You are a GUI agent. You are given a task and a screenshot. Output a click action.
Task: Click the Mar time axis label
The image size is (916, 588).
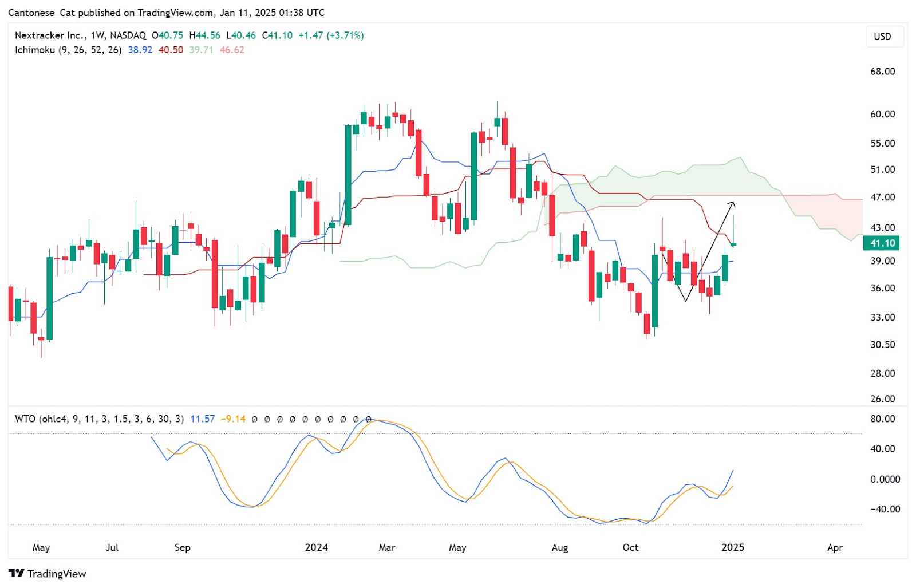[x=387, y=547]
